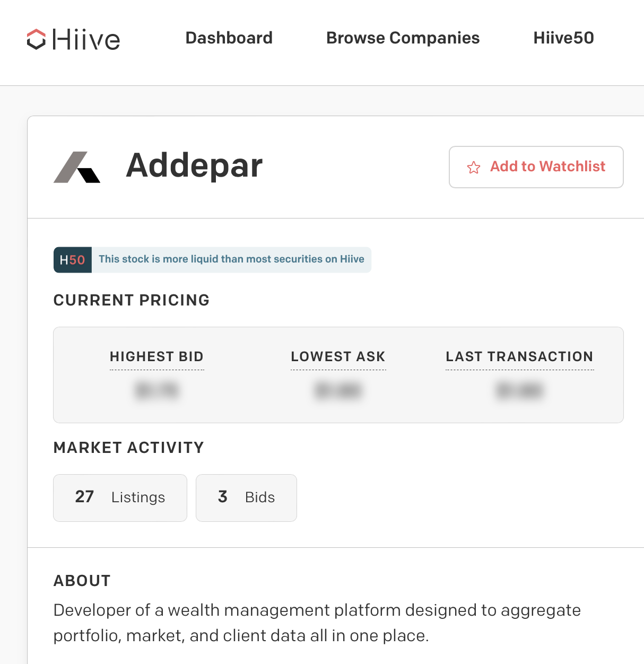Open the Dashboard tab
Image resolution: width=644 pixels, height=664 pixels.
[x=229, y=38]
